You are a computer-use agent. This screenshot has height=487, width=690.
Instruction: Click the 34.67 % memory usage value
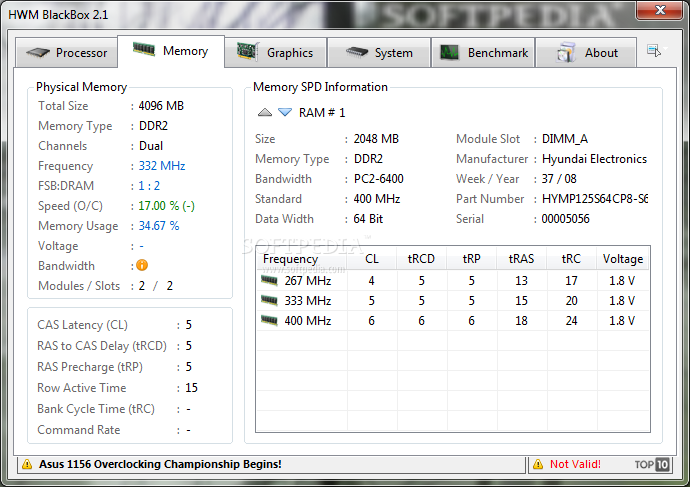tap(159, 226)
